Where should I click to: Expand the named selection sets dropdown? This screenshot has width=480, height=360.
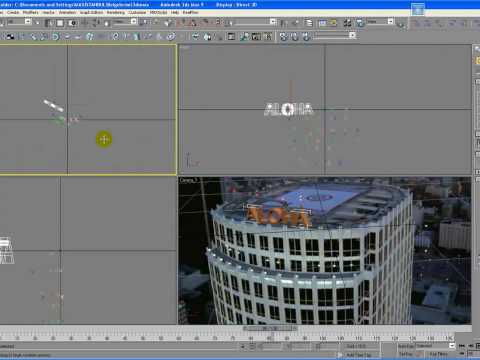click(273, 22)
